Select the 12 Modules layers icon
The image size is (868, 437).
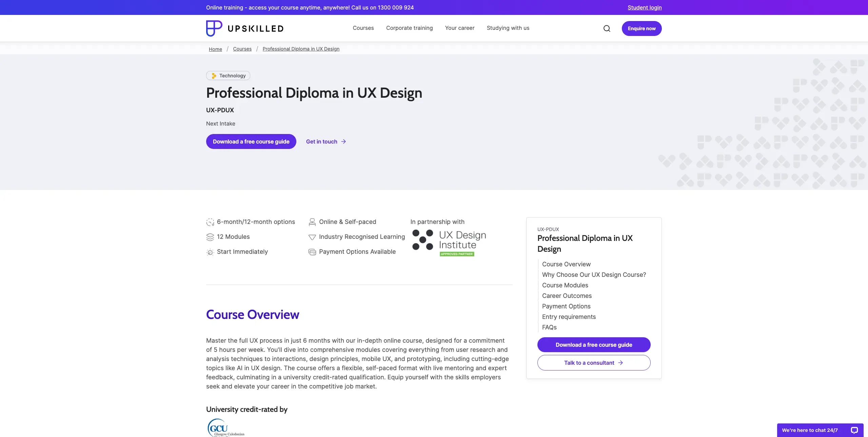pos(210,237)
